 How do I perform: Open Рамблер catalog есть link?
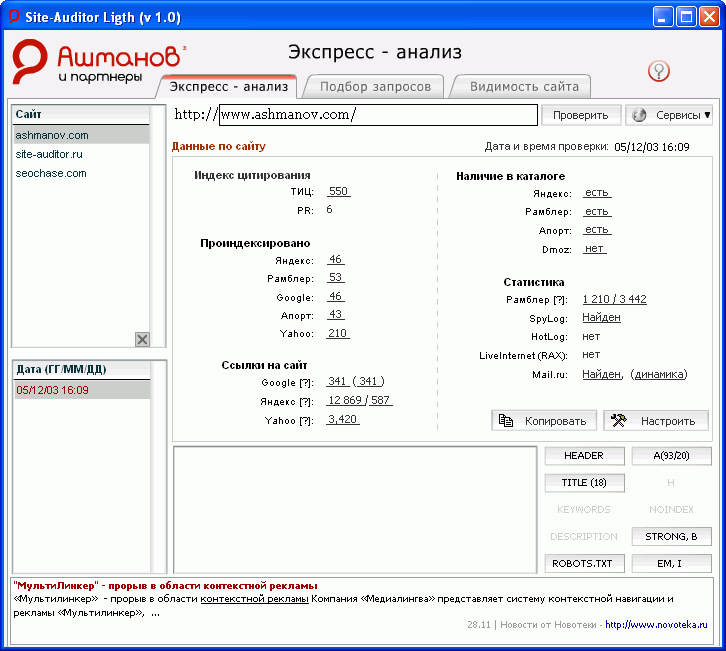597,212
